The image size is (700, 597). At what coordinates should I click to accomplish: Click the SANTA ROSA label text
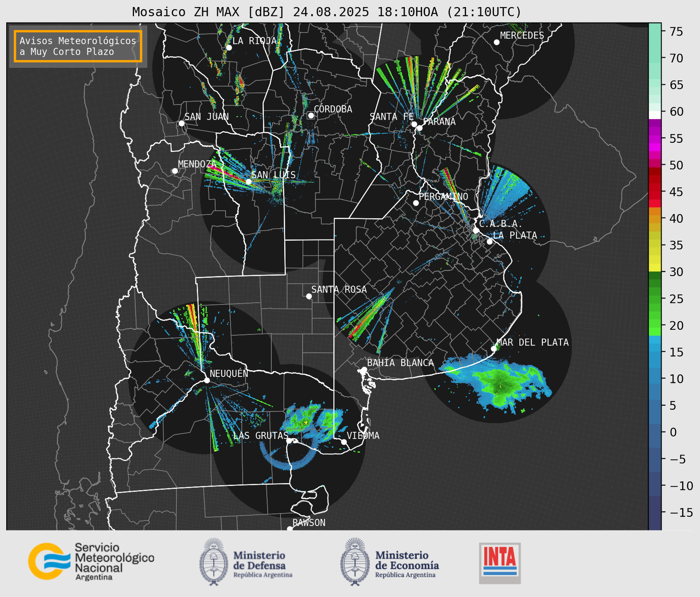(x=339, y=289)
